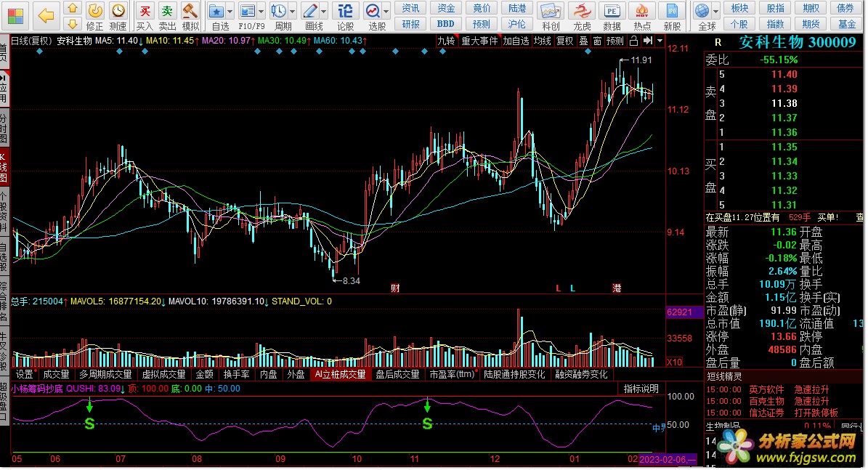Select the 融资融券变化 tab
The image size is (868, 470).
tap(581, 375)
